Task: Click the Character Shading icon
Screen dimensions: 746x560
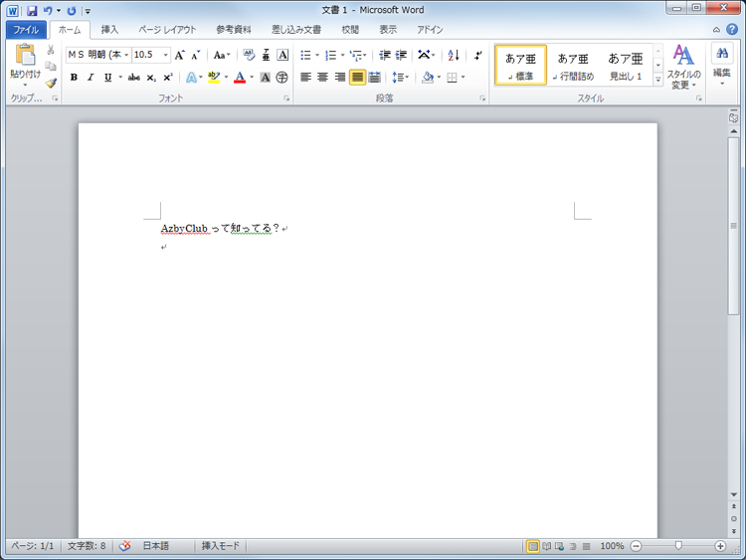Action: 266,77
